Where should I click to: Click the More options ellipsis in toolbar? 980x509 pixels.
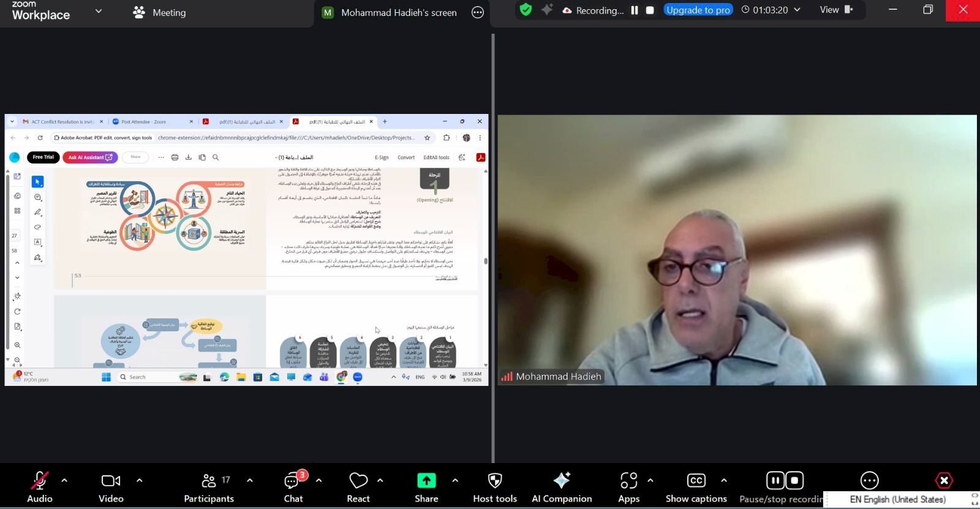pos(869,481)
